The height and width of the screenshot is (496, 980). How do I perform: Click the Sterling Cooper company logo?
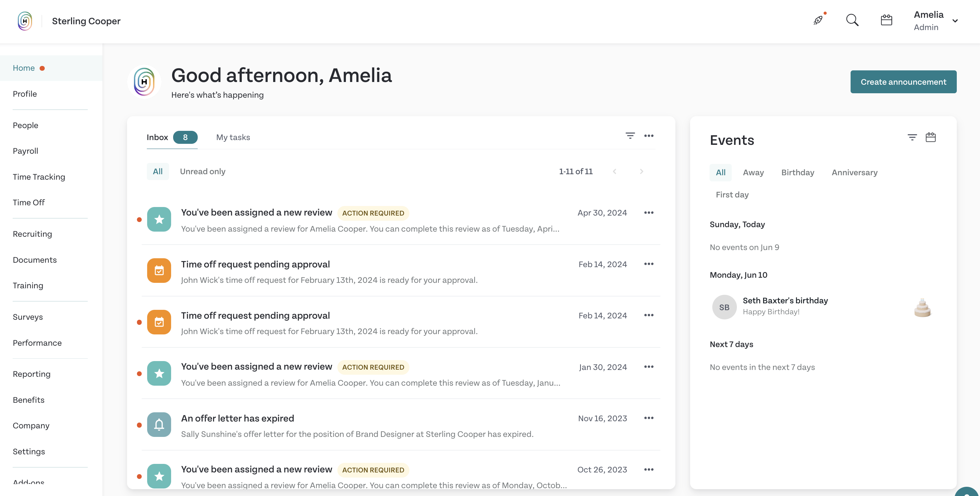tap(25, 21)
